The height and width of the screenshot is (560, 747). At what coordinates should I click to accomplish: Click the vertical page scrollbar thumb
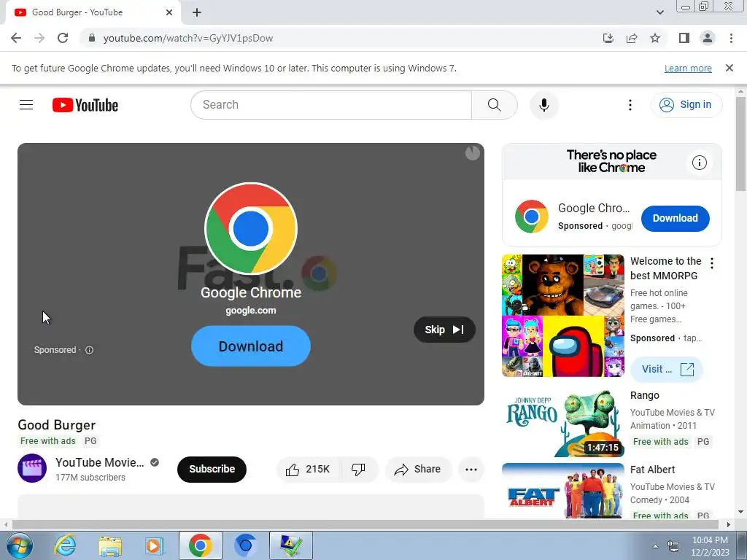pos(740,144)
